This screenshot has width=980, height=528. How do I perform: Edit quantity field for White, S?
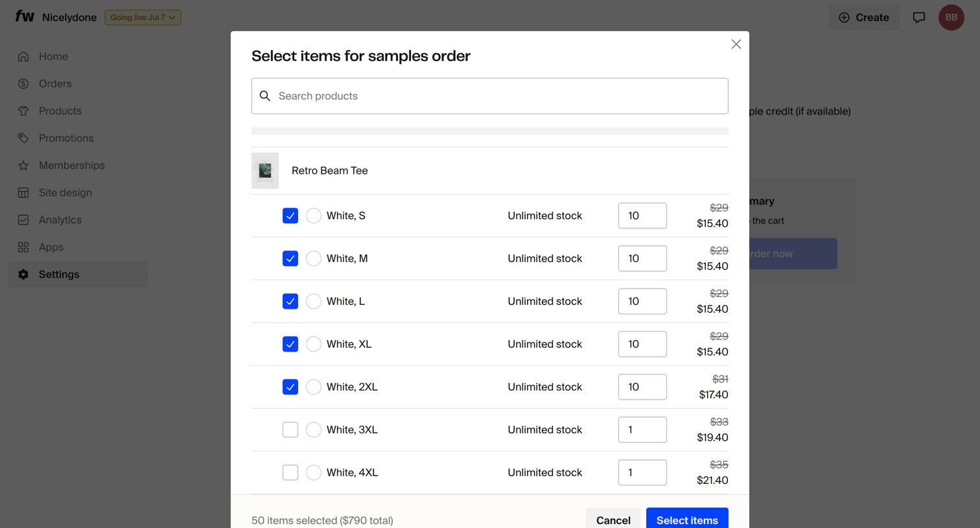[642, 215]
